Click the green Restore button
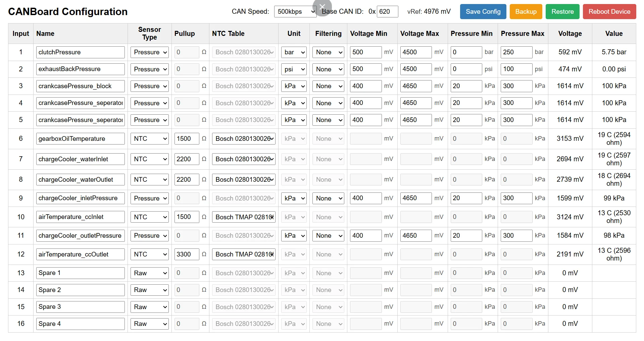 click(x=562, y=11)
